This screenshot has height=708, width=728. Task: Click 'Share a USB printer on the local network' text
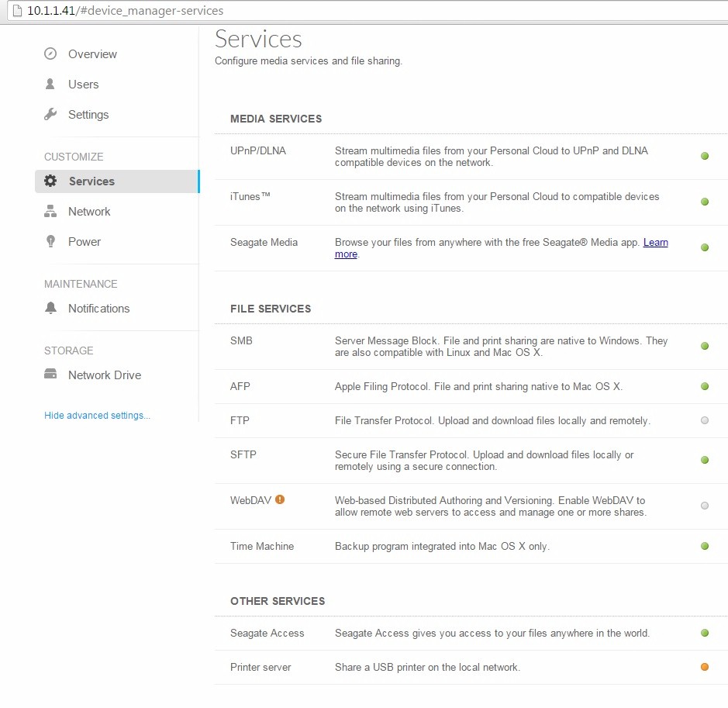point(427,667)
